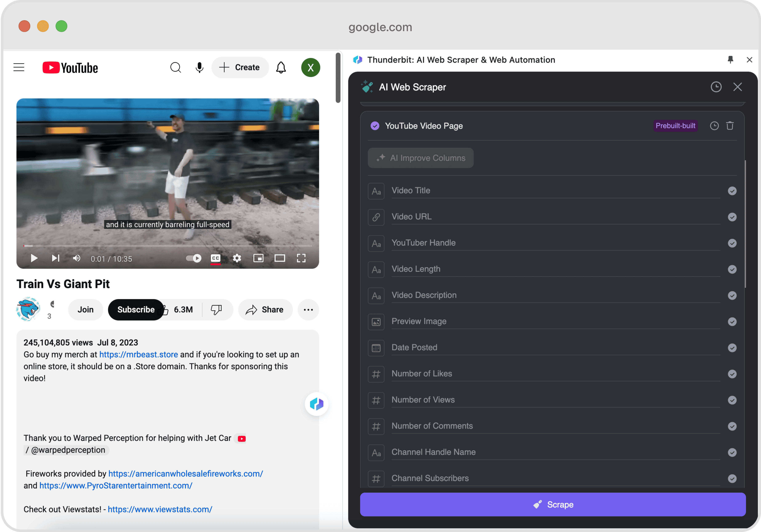Viewport: 761px width, 532px height.
Task: Toggle Video Description column checkmark
Action: [732, 296]
